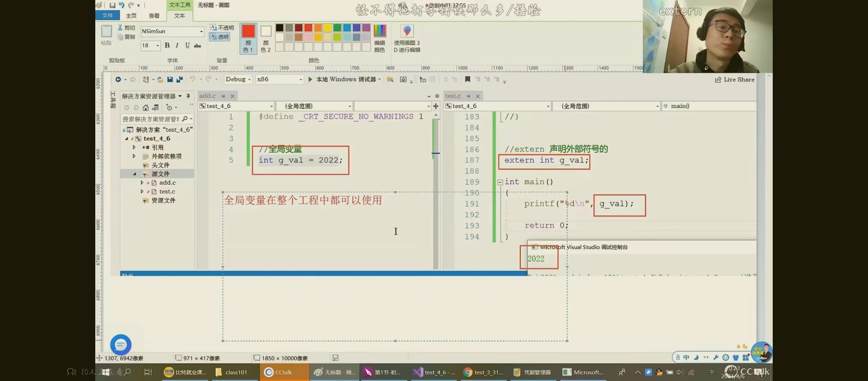
Task: Click the Italic formatting icon
Action: 177,45
